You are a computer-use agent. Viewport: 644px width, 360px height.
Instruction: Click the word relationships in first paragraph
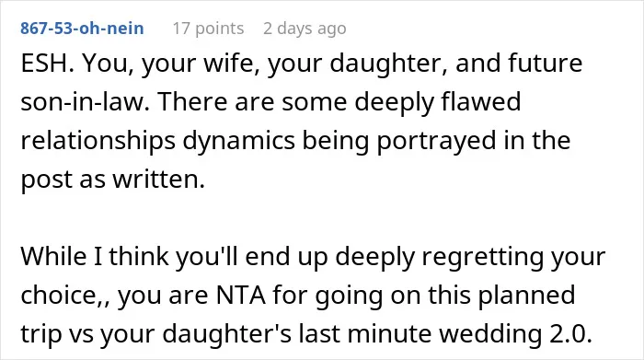click(98, 141)
